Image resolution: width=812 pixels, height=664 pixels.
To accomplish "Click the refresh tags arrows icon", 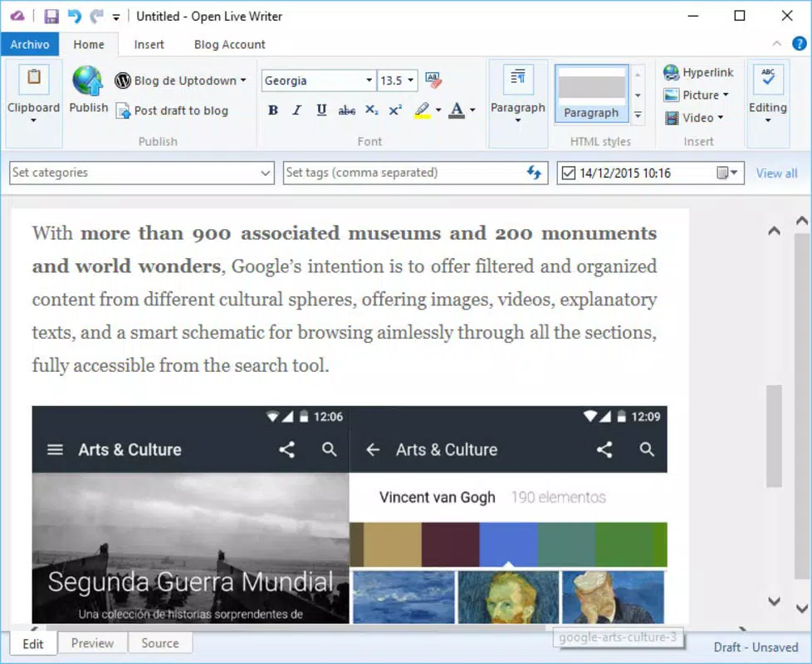I will tap(534, 173).
